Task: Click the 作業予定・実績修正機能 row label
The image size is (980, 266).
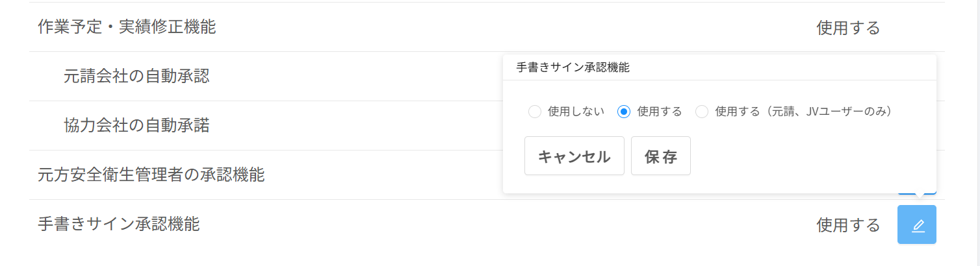Action: (127, 27)
